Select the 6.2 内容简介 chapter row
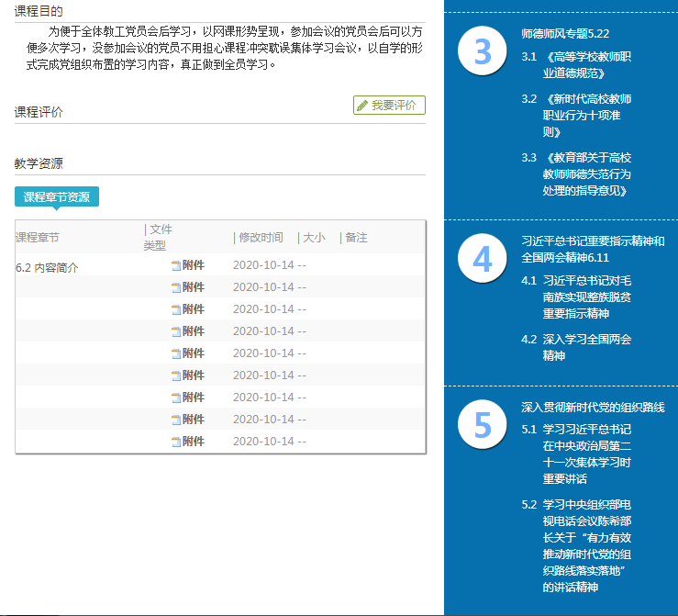Viewport: 678px width, 616px height. click(48, 268)
